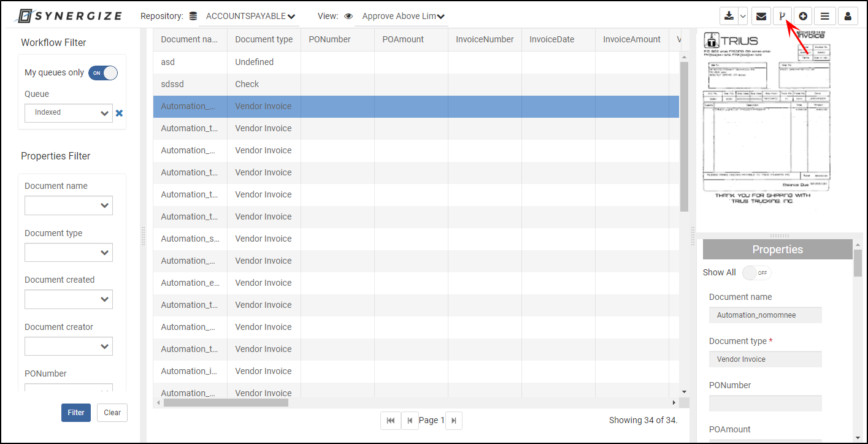Sort by Document type column header

click(264, 39)
